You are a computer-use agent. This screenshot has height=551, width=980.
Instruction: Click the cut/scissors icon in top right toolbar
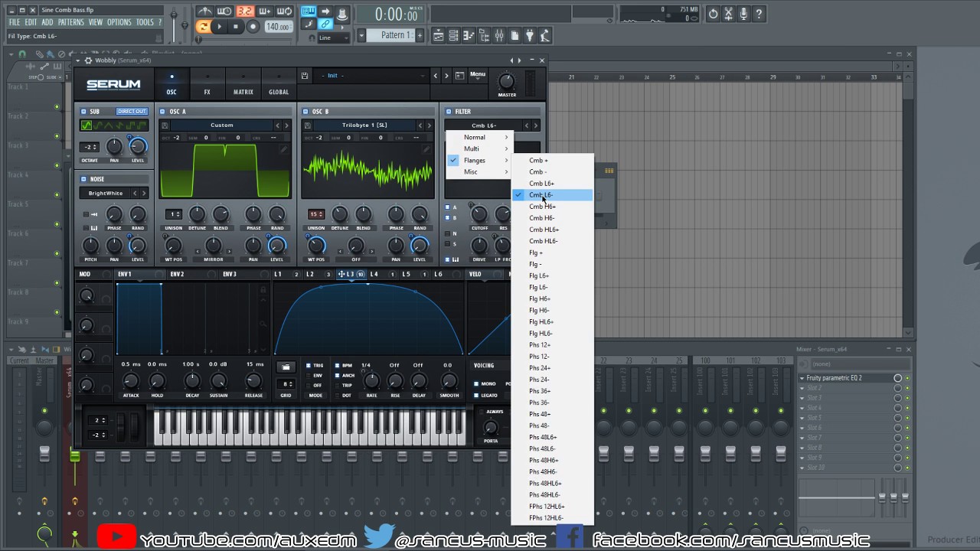[x=728, y=14]
